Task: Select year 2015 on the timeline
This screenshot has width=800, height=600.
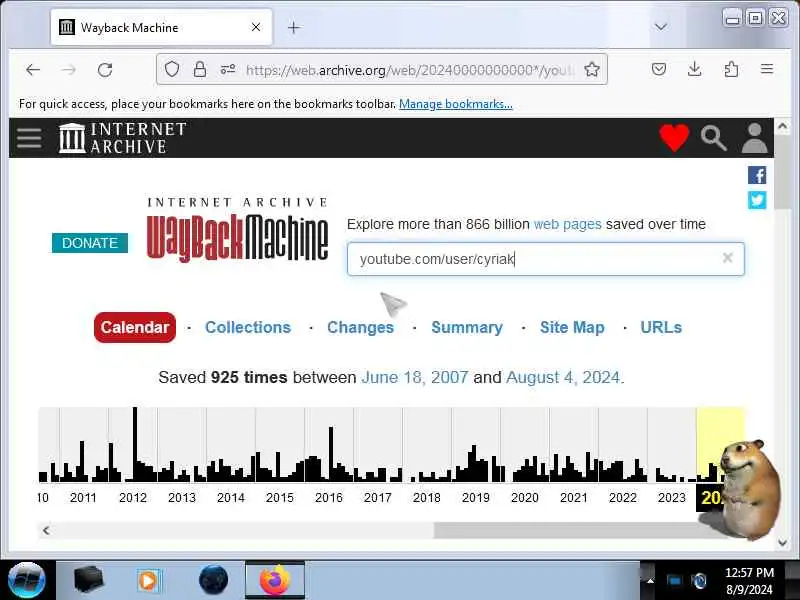Action: (x=280, y=497)
